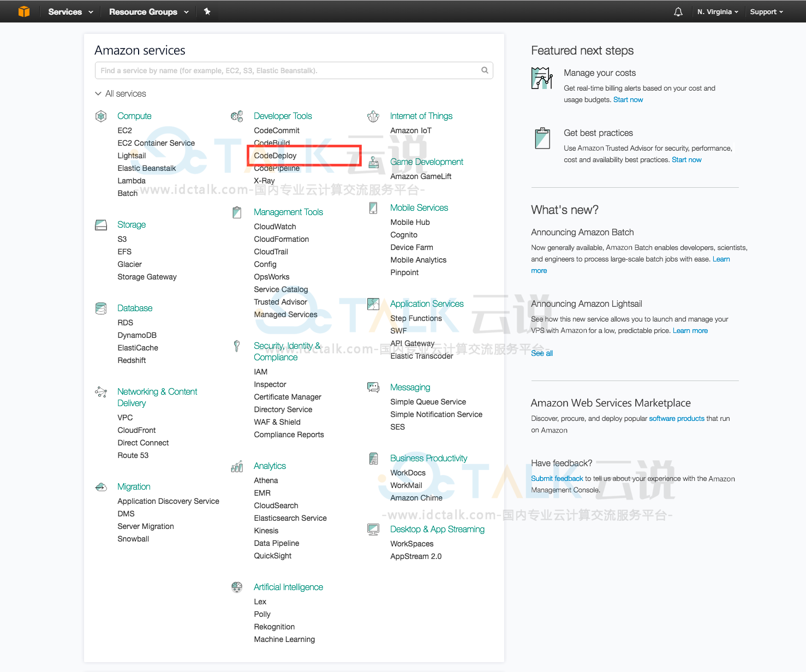Click the Storage category icon
This screenshot has height=672, width=806.
[x=101, y=225]
